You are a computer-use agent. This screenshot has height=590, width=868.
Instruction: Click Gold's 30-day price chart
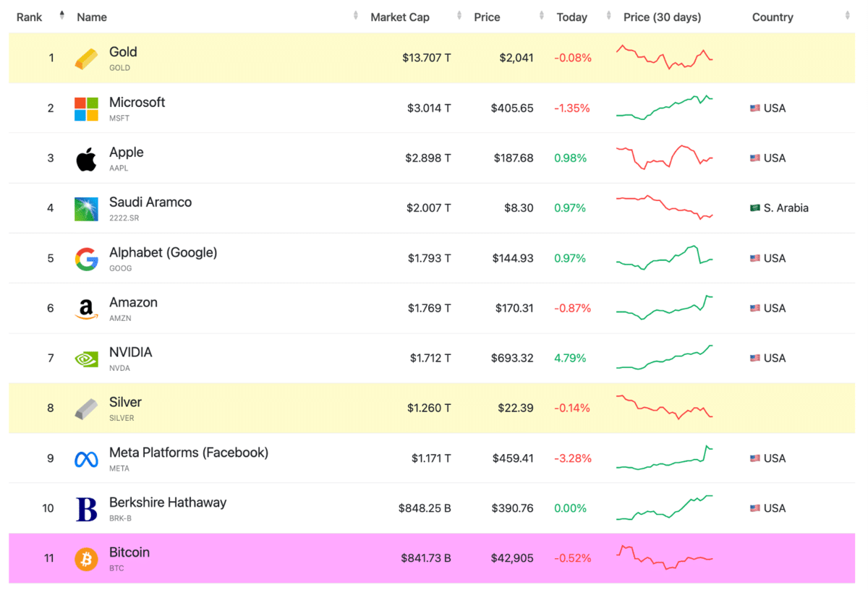tap(665, 57)
